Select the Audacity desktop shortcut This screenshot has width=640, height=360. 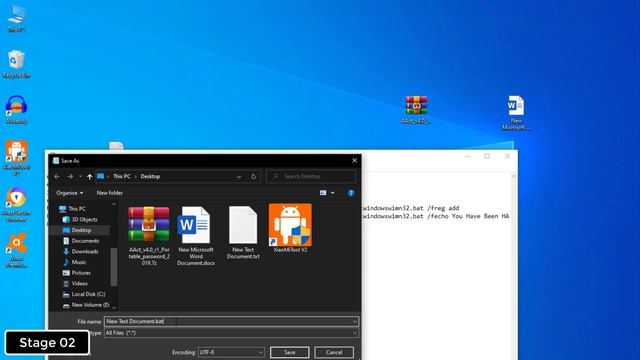click(16, 109)
